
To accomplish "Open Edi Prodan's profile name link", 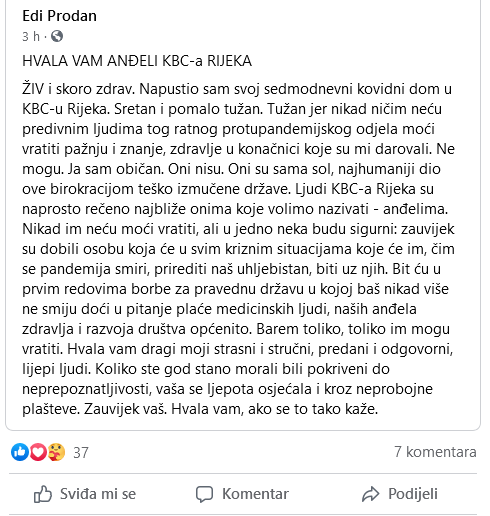I will coord(59,16).
